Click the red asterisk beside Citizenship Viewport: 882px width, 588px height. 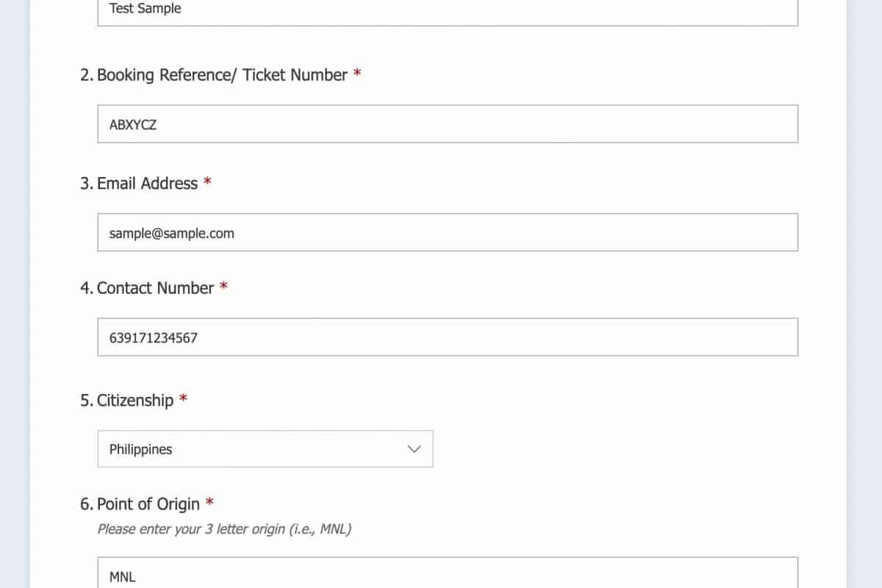point(183,399)
